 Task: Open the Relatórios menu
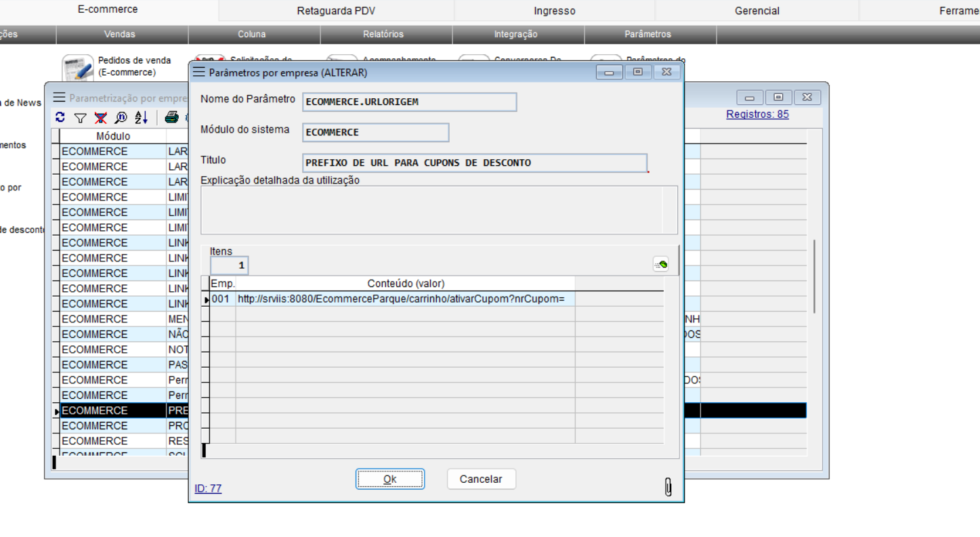coord(383,35)
